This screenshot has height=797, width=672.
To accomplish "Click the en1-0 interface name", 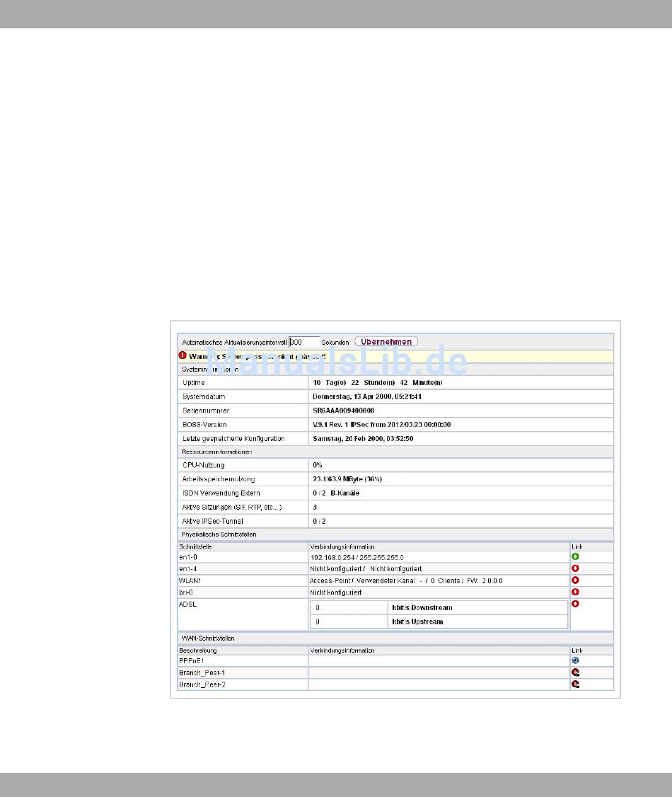I will 188,558.
